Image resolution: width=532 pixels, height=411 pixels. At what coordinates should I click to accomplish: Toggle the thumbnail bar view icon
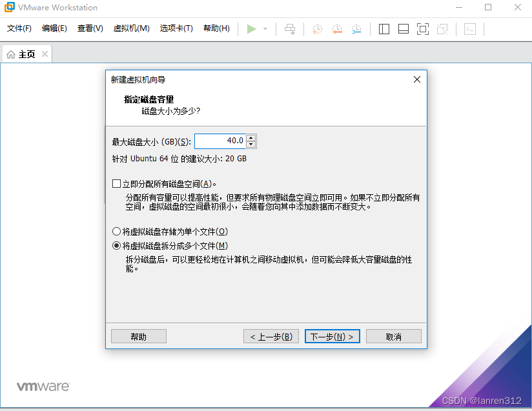403,29
